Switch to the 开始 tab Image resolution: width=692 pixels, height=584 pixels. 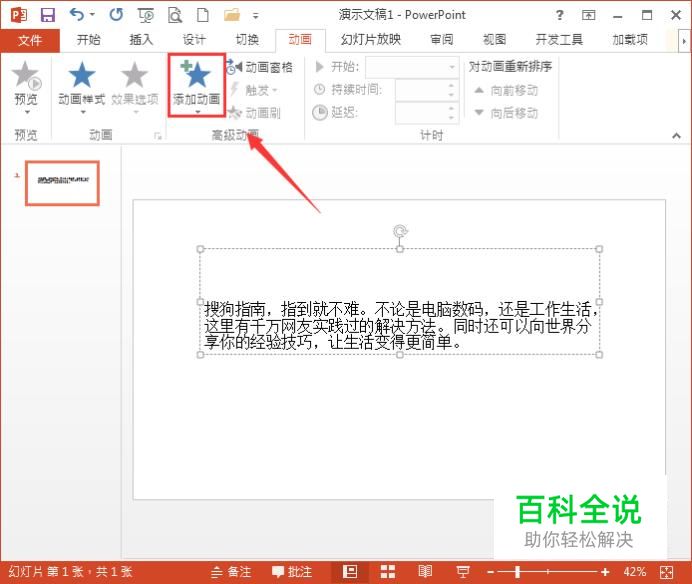click(89, 40)
